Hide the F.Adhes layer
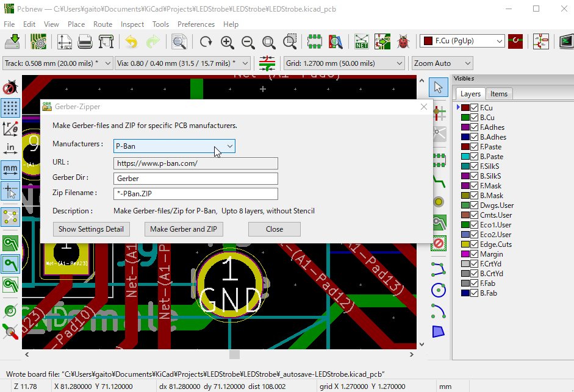This screenshot has height=392, width=574. (475, 127)
